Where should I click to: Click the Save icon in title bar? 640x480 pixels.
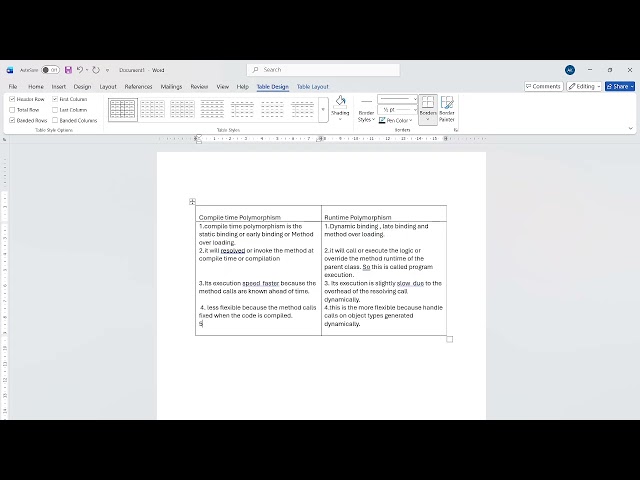tap(68, 70)
